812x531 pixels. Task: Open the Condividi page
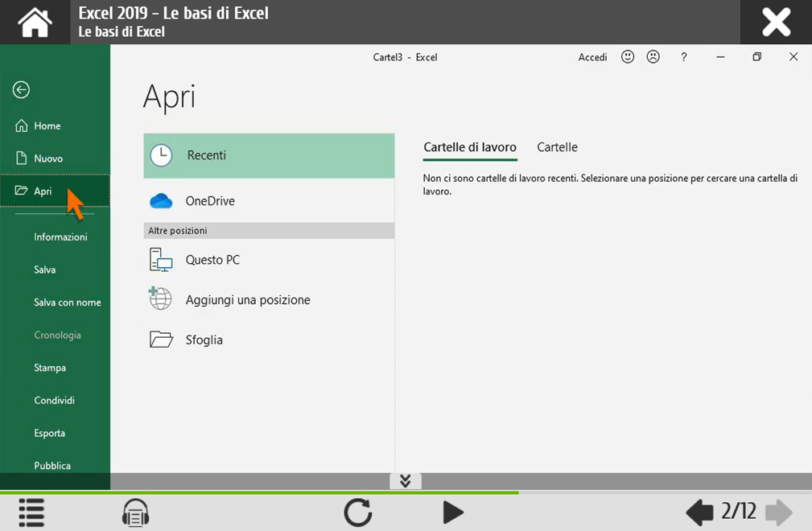point(55,400)
